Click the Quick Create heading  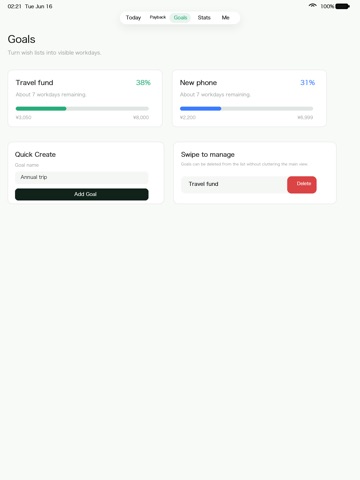click(35, 154)
